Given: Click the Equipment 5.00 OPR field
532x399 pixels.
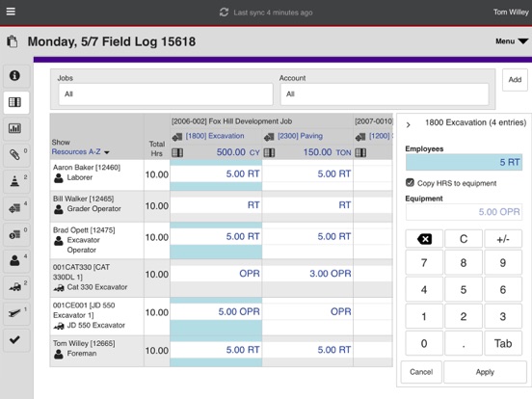Looking at the screenshot, I should 464,212.
